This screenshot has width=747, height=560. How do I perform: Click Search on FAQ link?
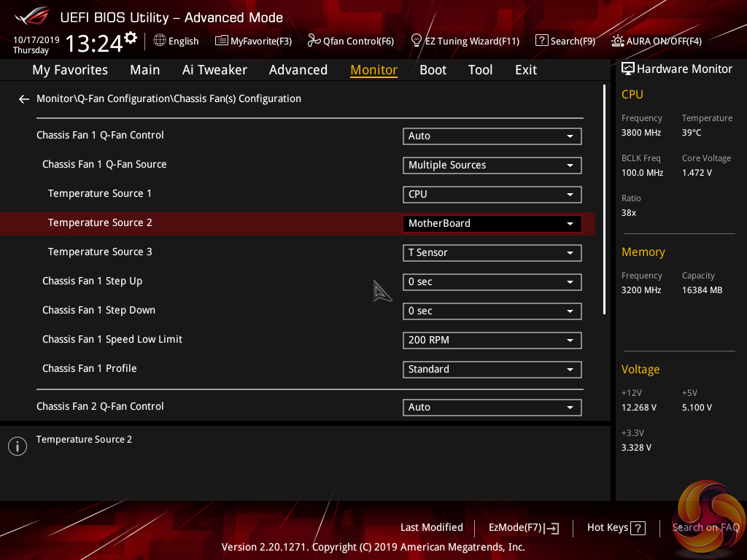tap(705, 527)
